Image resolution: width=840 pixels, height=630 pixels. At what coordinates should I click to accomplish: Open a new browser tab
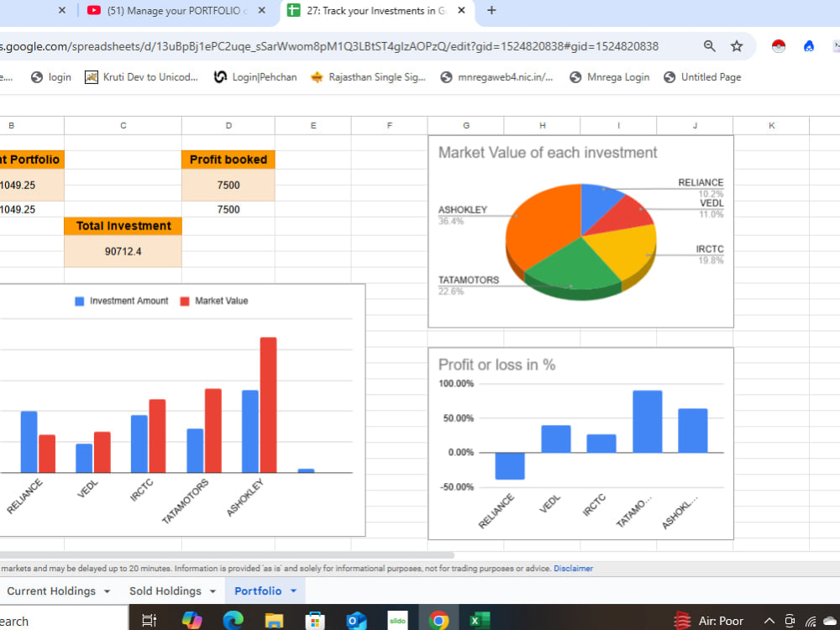tap(491, 10)
